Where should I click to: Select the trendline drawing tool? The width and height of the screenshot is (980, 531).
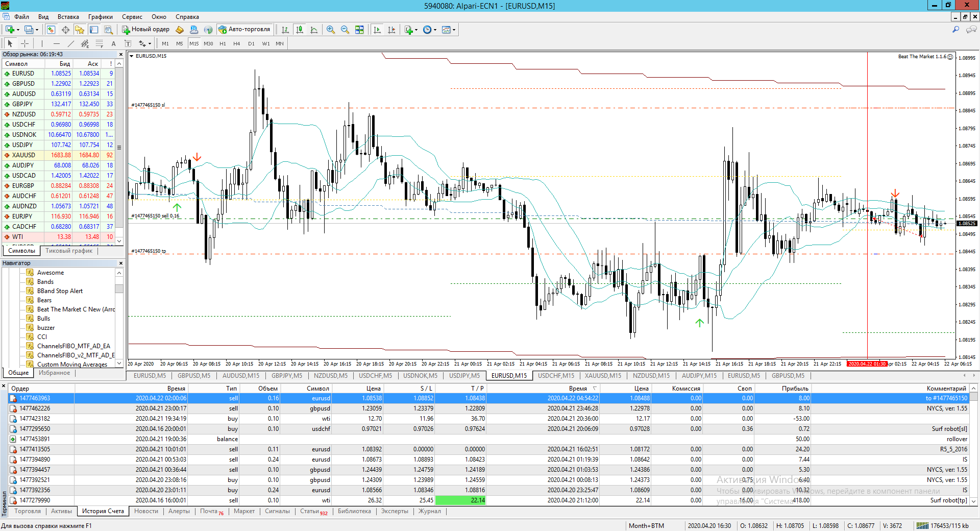(70, 43)
